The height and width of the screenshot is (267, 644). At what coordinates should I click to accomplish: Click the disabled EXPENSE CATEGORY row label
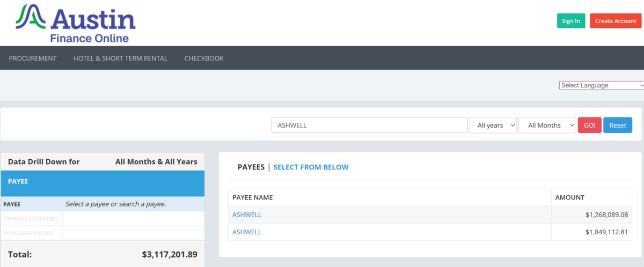click(31, 219)
